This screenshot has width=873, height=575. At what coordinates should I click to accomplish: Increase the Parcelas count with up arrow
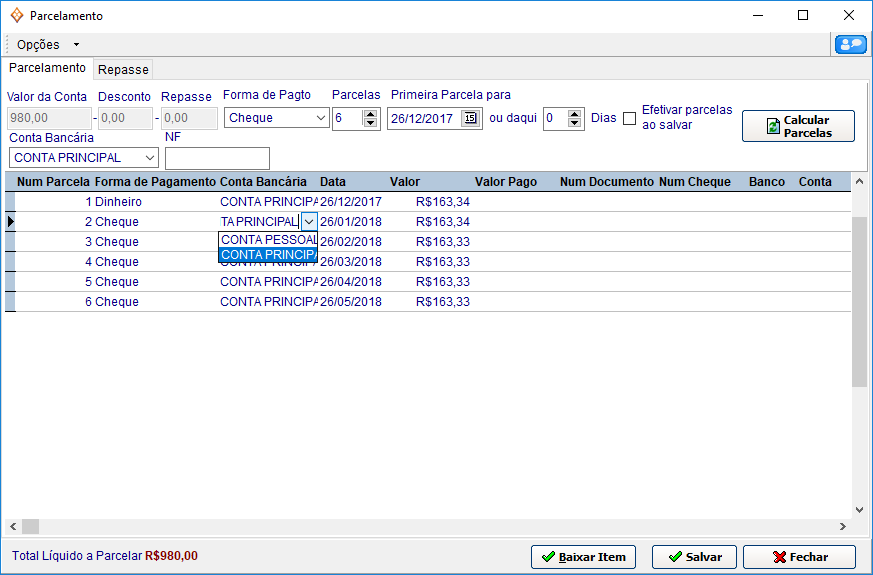371,114
